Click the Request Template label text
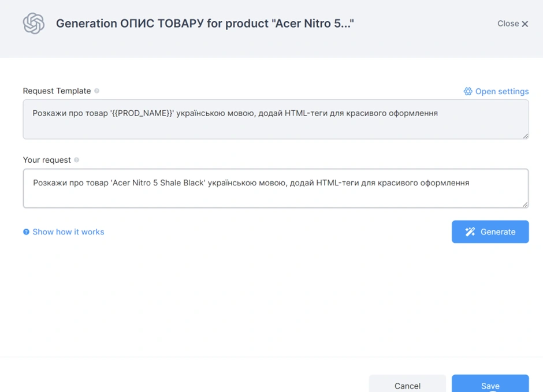This screenshot has width=543, height=392. [57, 91]
